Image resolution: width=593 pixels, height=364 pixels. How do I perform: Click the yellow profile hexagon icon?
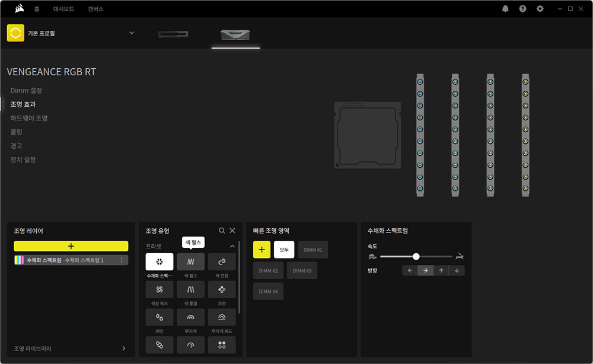click(15, 33)
